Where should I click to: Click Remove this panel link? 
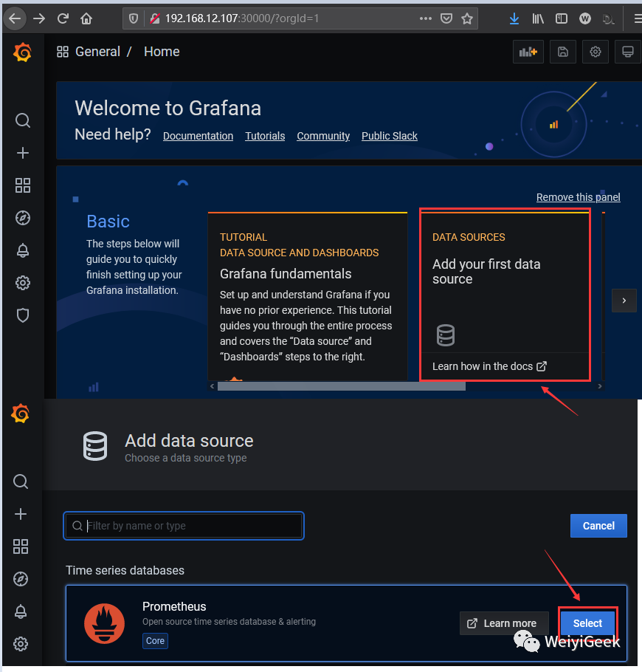point(579,197)
